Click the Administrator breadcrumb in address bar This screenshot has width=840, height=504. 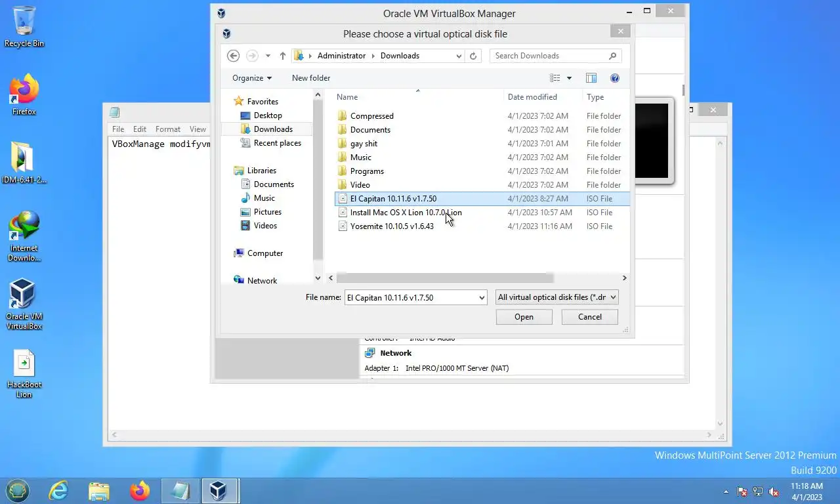341,56
